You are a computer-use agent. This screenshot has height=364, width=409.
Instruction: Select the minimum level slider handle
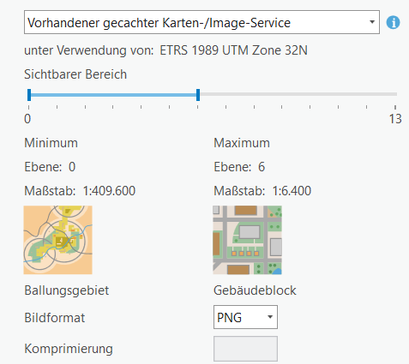[29, 95]
